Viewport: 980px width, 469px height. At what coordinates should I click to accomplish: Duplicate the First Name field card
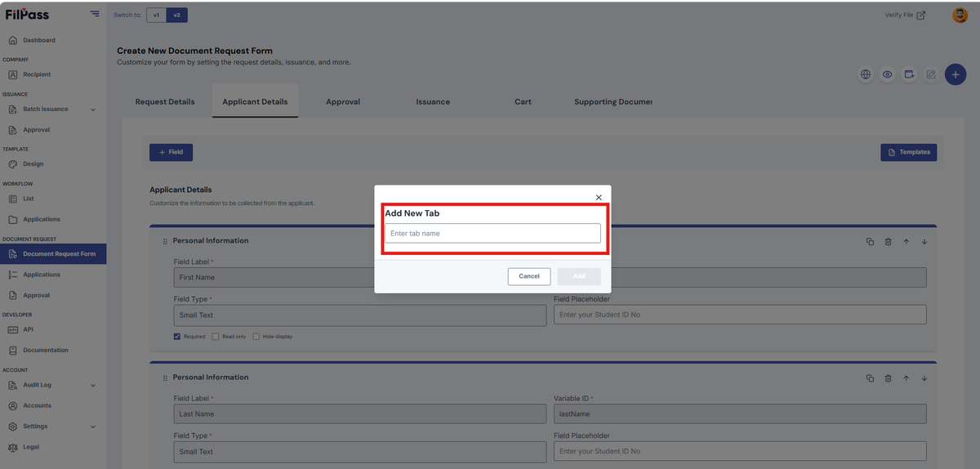tap(870, 242)
